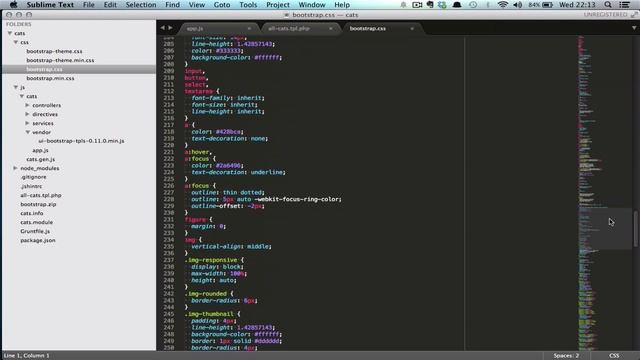Open ui-bootstrap-tpls-0.11.0.min.js file
Screen dimensions: 640x360
[x=81, y=141]
